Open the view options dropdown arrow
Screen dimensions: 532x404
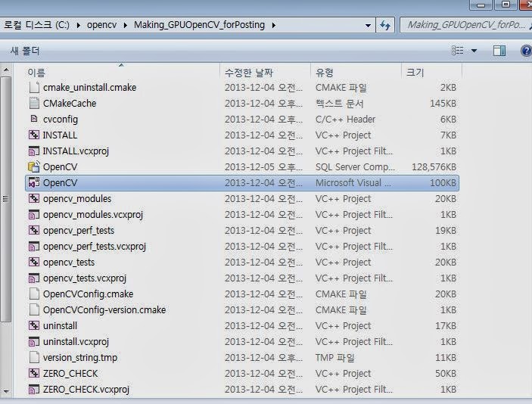click(474, 51)
